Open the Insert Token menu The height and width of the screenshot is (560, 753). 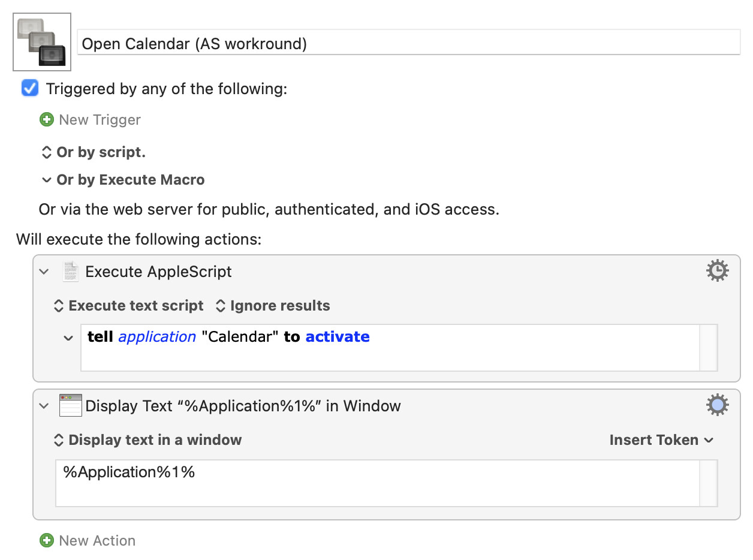tap(661, 440)
